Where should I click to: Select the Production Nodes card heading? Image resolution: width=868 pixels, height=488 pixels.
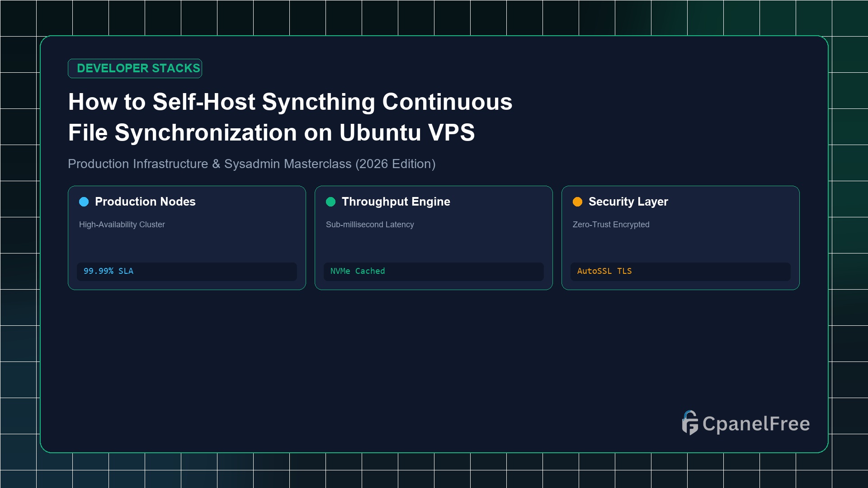pyautogui.click(x=145, y=202)
